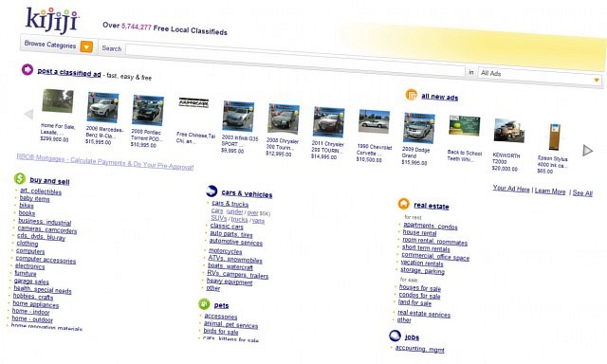Click the blue jobs icon
Image resolution: width=607 pixels, height=364 pixels.
pyautogui.click(x=395, y=336)
